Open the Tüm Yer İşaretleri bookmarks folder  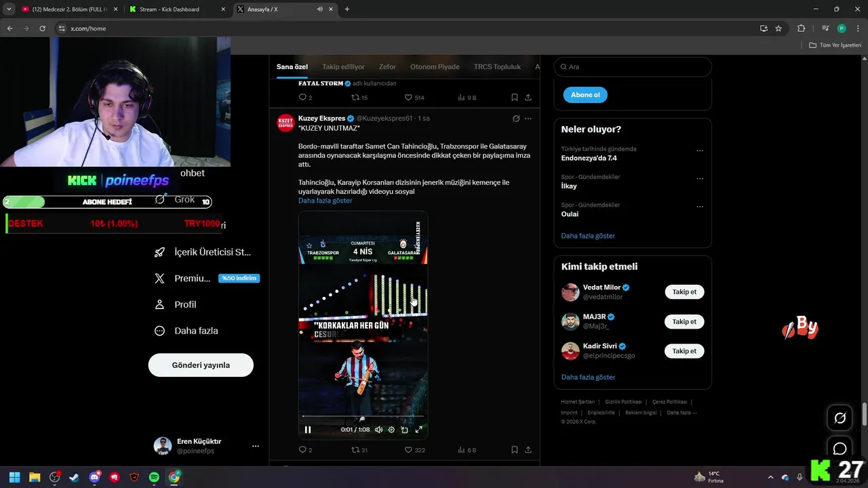835,45
